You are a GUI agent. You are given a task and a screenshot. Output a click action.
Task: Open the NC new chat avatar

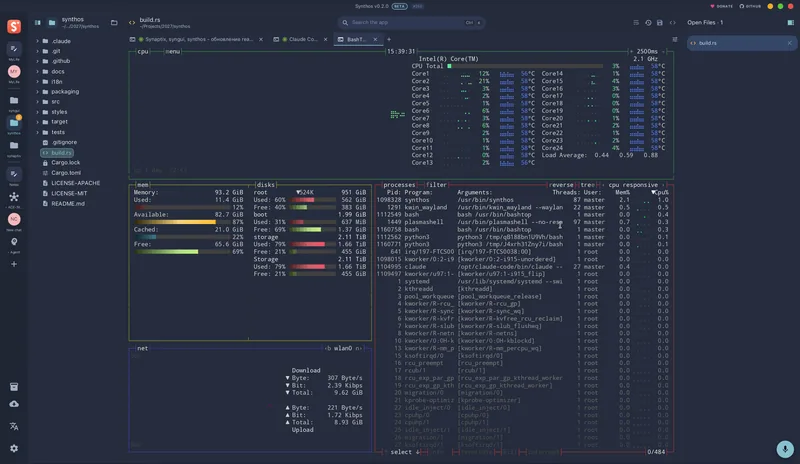click(x=14, y=219)
